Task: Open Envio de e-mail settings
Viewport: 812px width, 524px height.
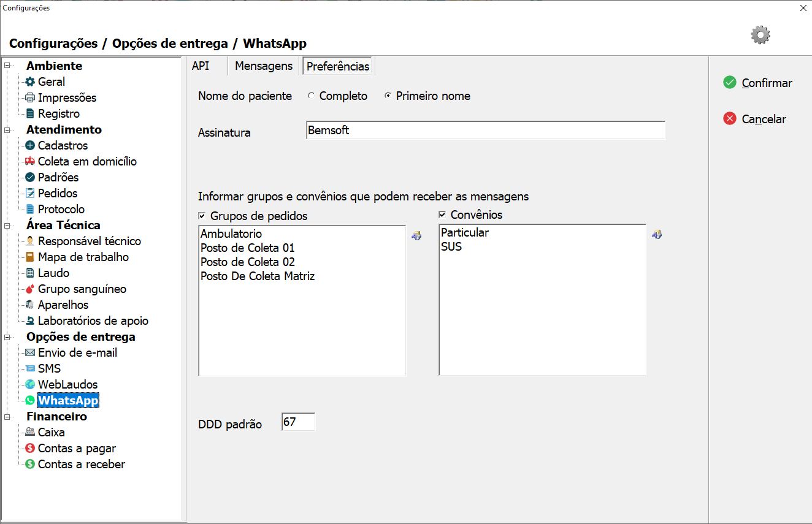Action: [x=77, y=352]
